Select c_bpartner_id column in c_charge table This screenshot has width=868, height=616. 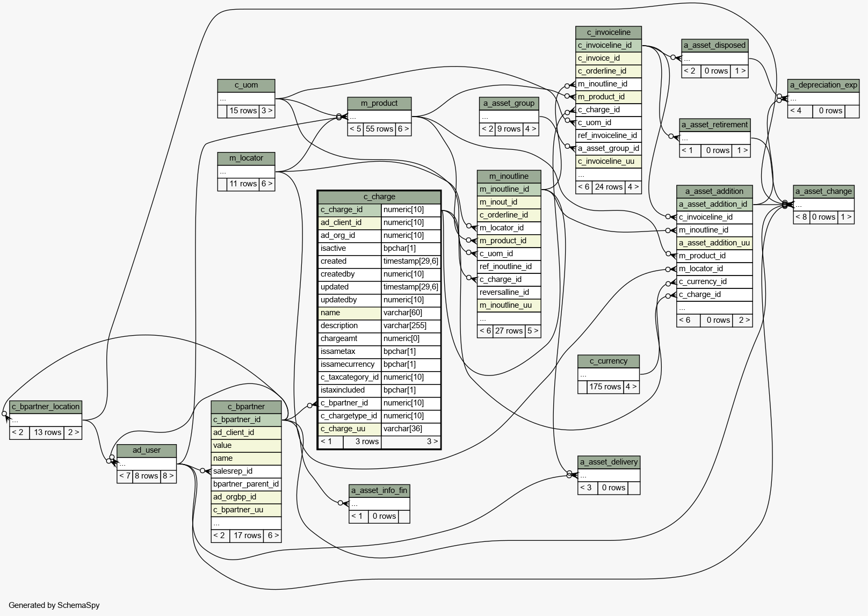[350, 403]
